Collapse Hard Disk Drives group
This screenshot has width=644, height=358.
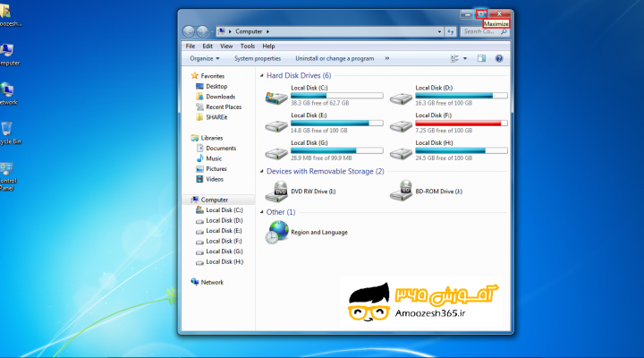(x=261, y=76)
